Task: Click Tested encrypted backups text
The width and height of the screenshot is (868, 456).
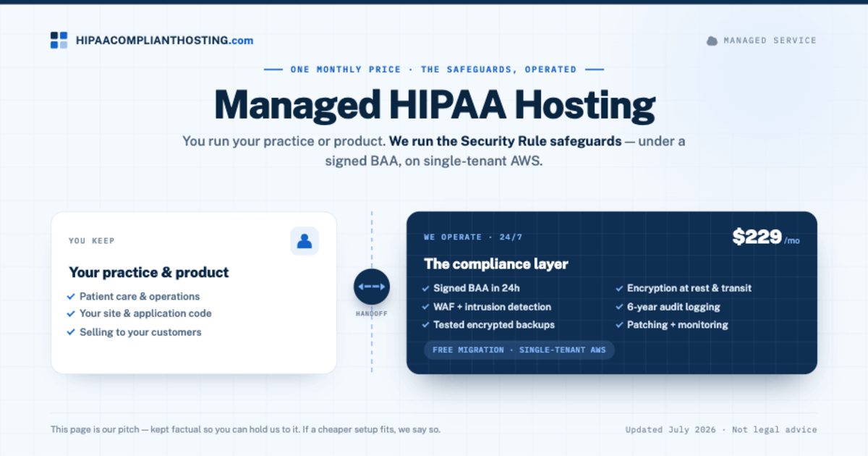Action: pyautogui.click(x=494, y=325)
